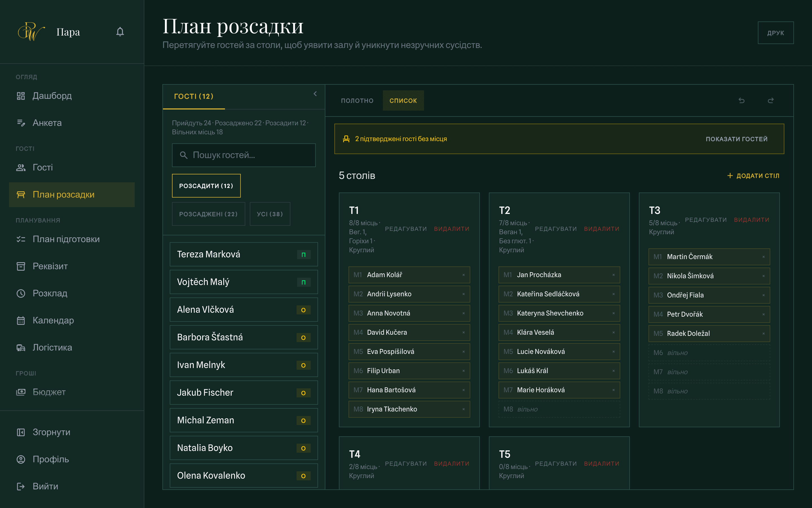Click the Друк button
The width and height of the screenshot is (812, 508).
point(775,33)
